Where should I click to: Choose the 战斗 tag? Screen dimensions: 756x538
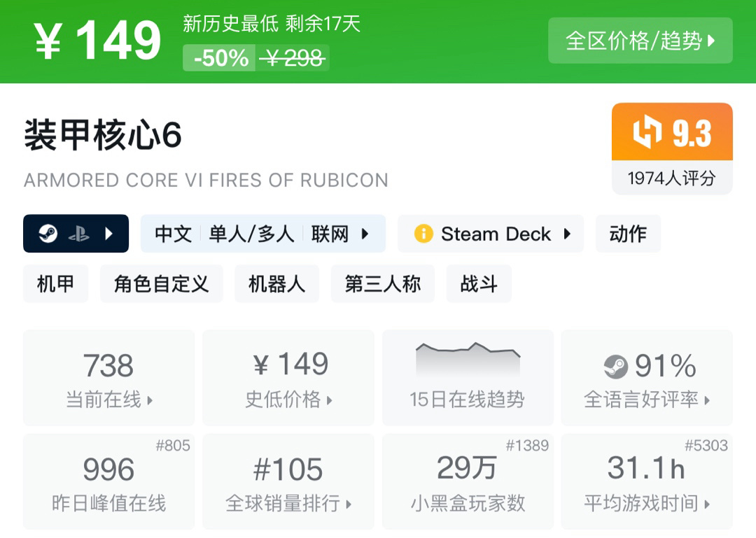click(x=479, y=284)
